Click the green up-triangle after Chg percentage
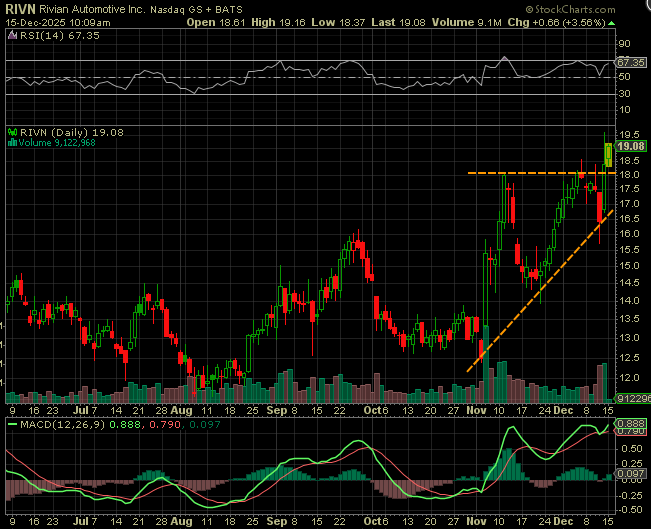Image resolution: width=651 pixels, height=529 pixels. click(611, 23)
